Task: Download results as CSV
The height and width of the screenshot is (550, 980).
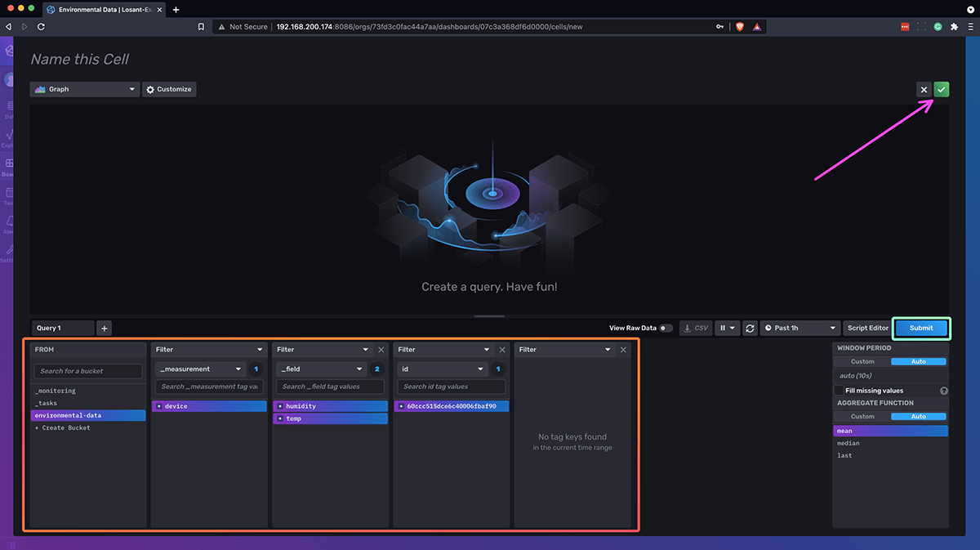Action: [696, 328]
